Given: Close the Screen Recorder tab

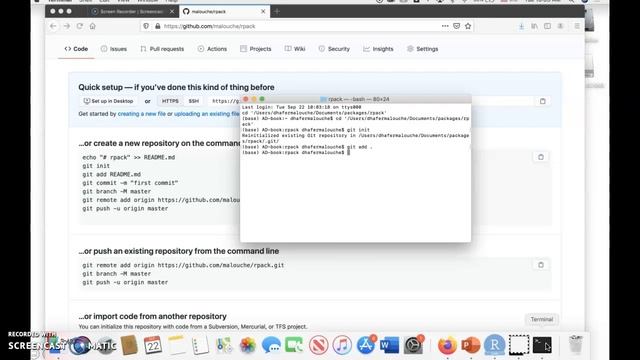Looking at the screenshot, I should [172, 11].
